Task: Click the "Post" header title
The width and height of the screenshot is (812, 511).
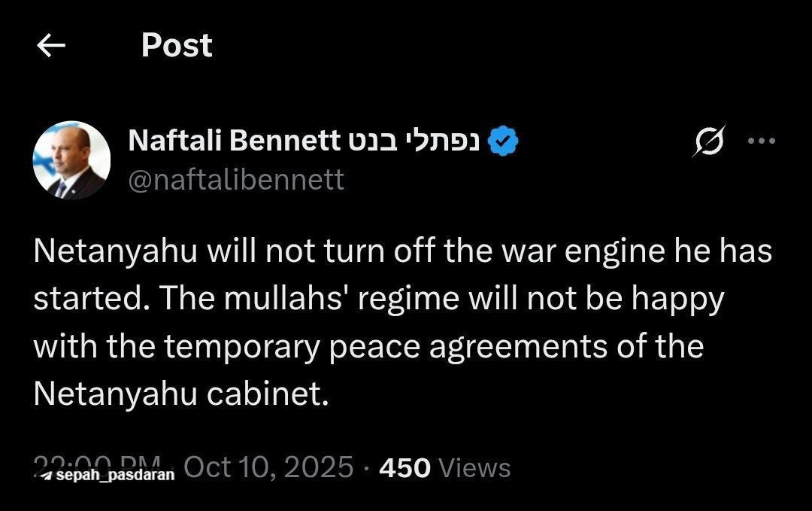Action: click(177, 45)
